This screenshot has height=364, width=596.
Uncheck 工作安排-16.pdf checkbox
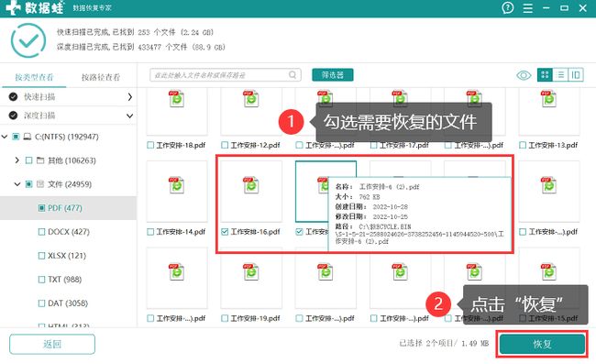tap(225, 232)
